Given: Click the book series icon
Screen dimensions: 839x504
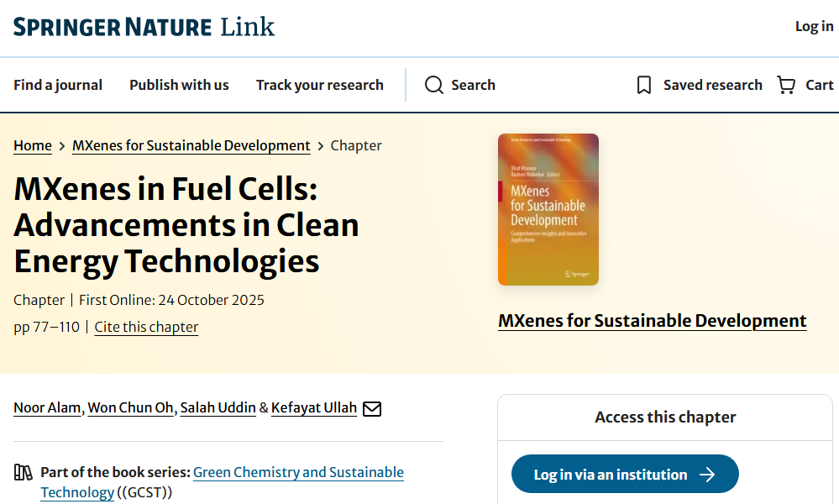Looking at the screenshot, I should 24,473.
